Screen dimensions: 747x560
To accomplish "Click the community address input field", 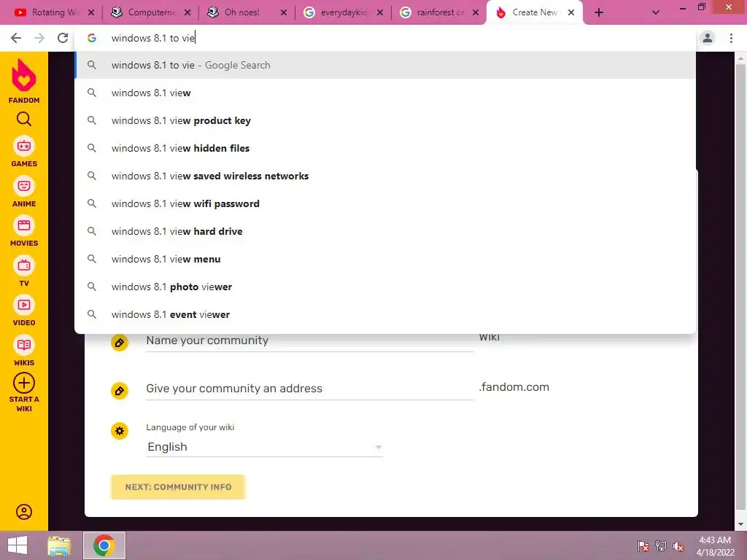I will tap(309, 389).
